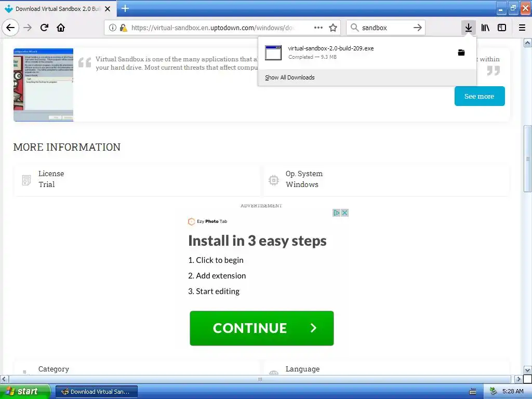532x399 pixels.
Task: Click horizontal scrollbar left arrow
Action: 4,379
